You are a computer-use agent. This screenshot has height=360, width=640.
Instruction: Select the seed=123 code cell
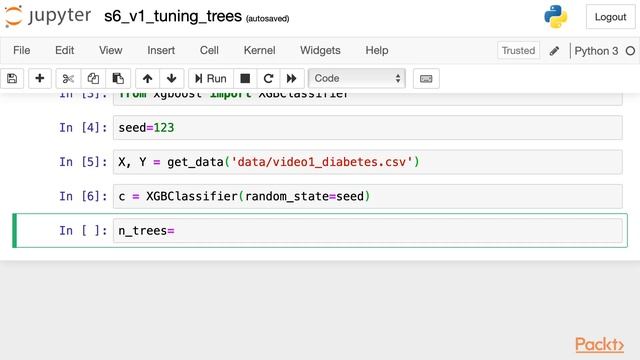click(x=368, y=128)
